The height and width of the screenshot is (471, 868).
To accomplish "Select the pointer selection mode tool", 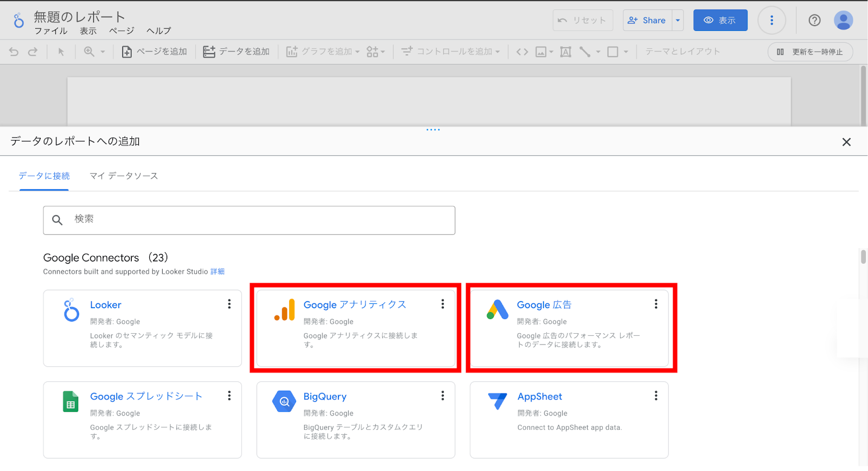I will [61, 52].
